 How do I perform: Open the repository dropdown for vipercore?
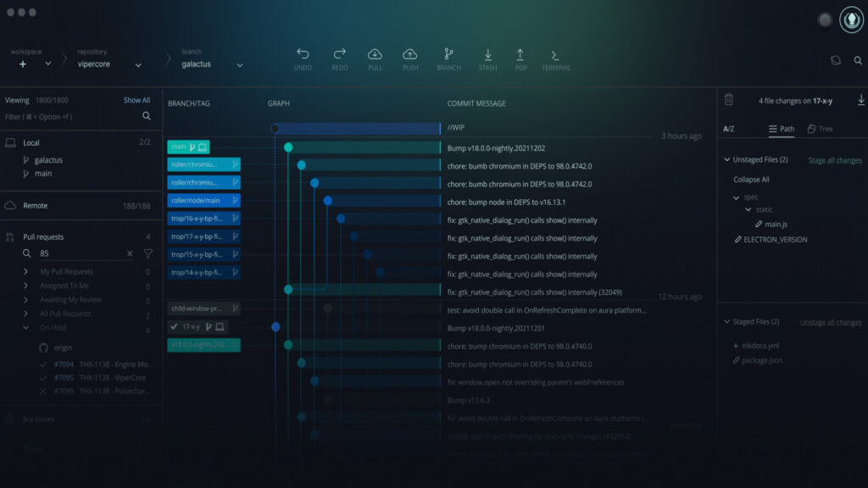tap(138, 64)
